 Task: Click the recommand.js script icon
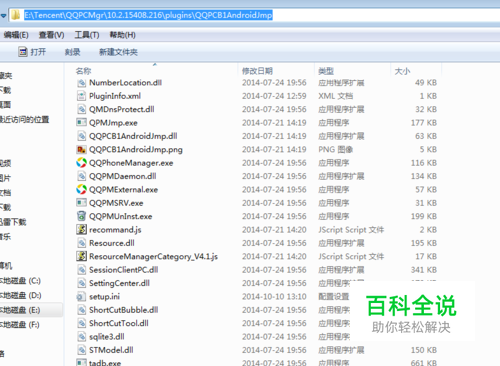click(x=81, y=229)
